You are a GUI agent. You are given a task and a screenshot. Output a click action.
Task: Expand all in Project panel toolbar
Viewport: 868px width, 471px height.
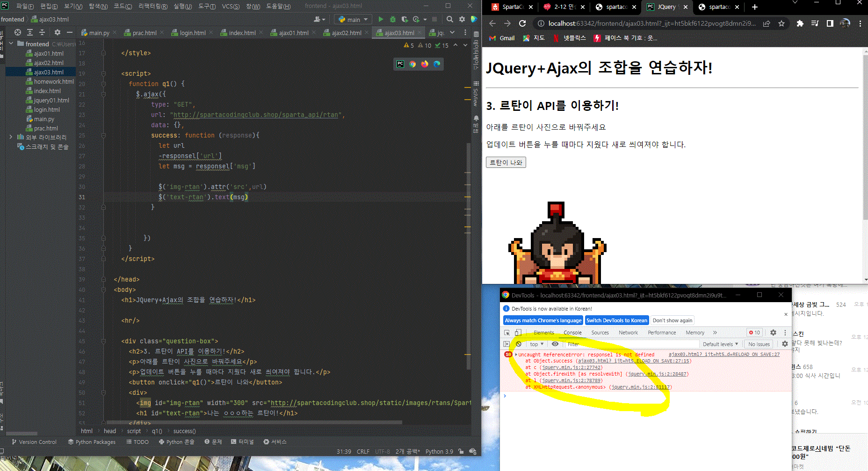tap(30, 32)
